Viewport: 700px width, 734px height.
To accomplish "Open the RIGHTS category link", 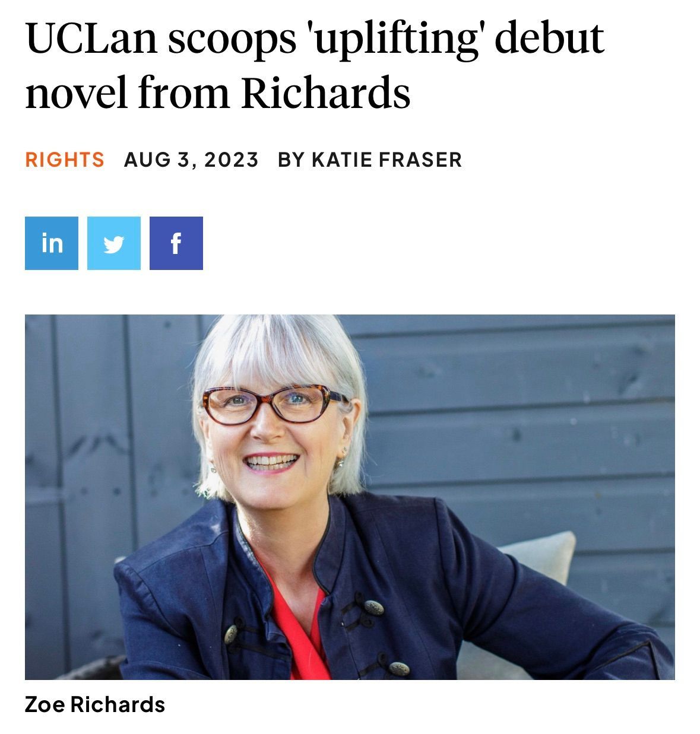I will pyautogui.click(x=65, y=160).
